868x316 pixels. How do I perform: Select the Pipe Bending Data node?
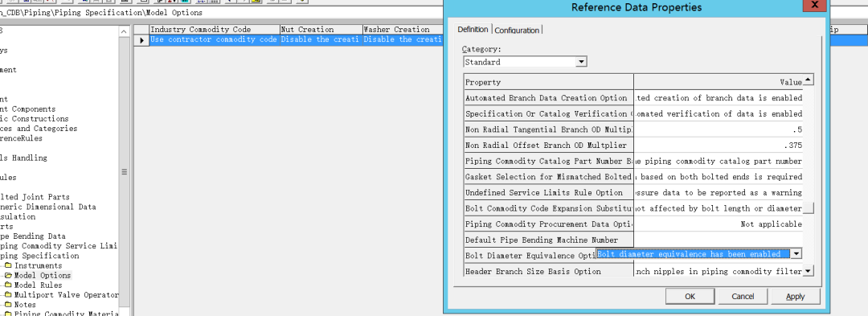point(33,236)
